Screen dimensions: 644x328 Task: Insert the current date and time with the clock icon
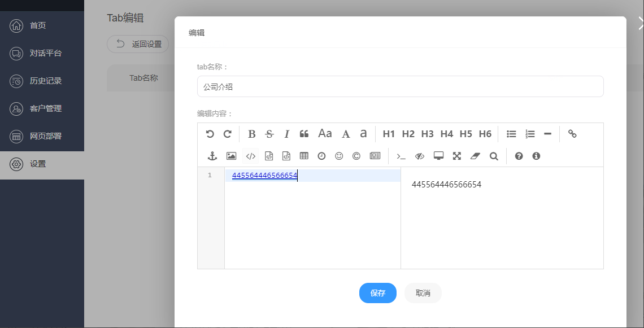pos(321,156)
